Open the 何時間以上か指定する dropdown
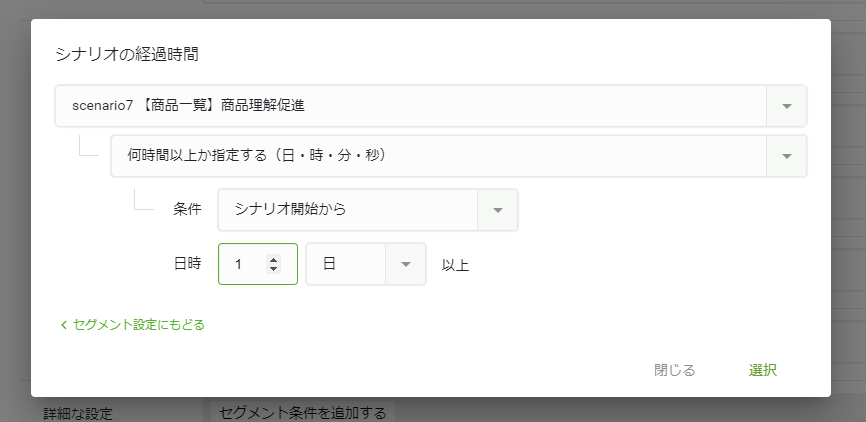Viewport: 866px width, 422px height. (459, 156)
